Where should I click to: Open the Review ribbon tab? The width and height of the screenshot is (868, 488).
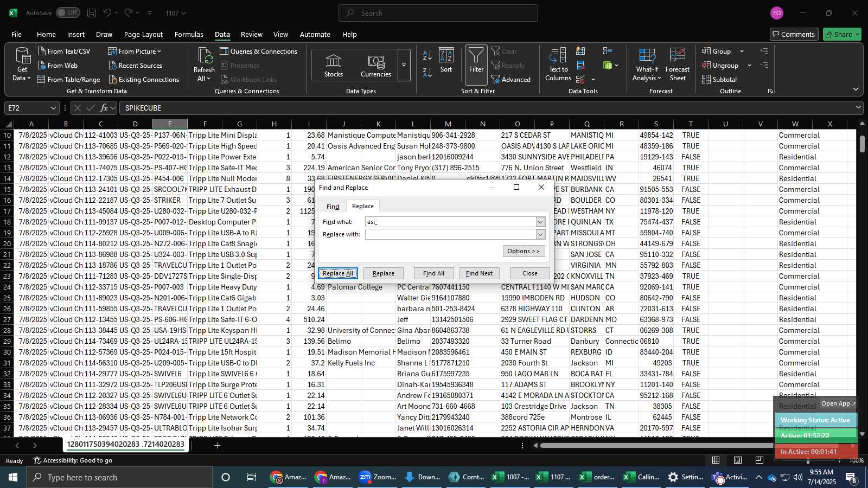pyautogui.click(x=252, y=34)
